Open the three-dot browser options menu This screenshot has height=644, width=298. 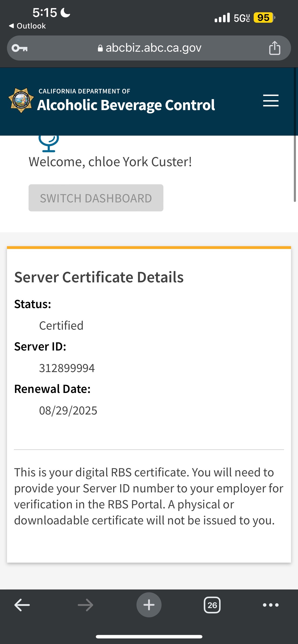coord(270,605)
